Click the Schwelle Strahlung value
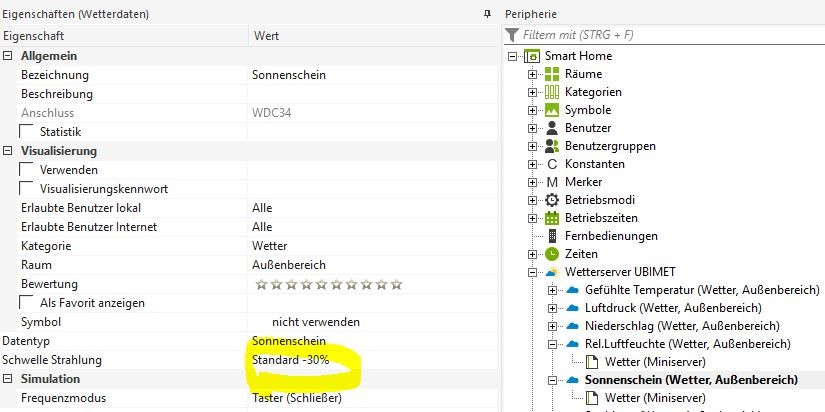Image resolution: width=825 pixels, height=412 pixels. (x=291, y=360)
